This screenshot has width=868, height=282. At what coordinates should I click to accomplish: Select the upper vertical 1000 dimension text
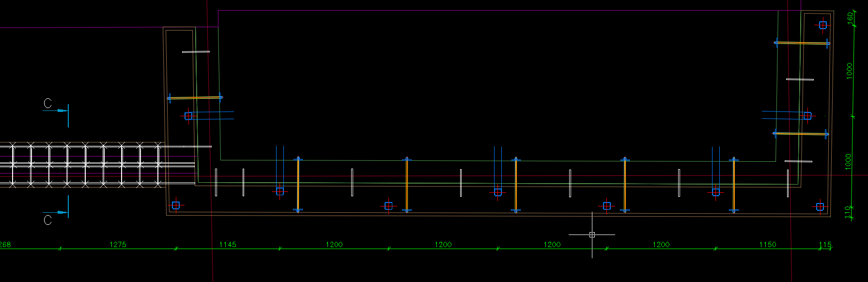pyautogui.click(x=849, y=71)
